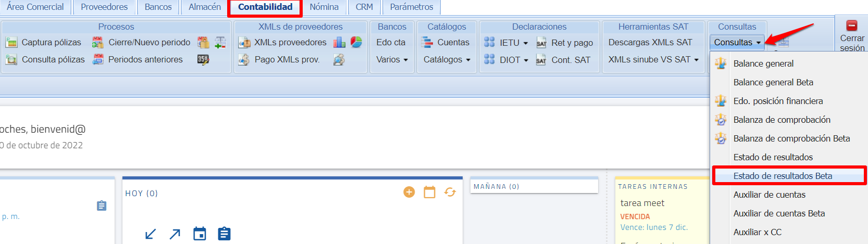
Task: Select Estado de resultados Beta
Action: [789, 176]
